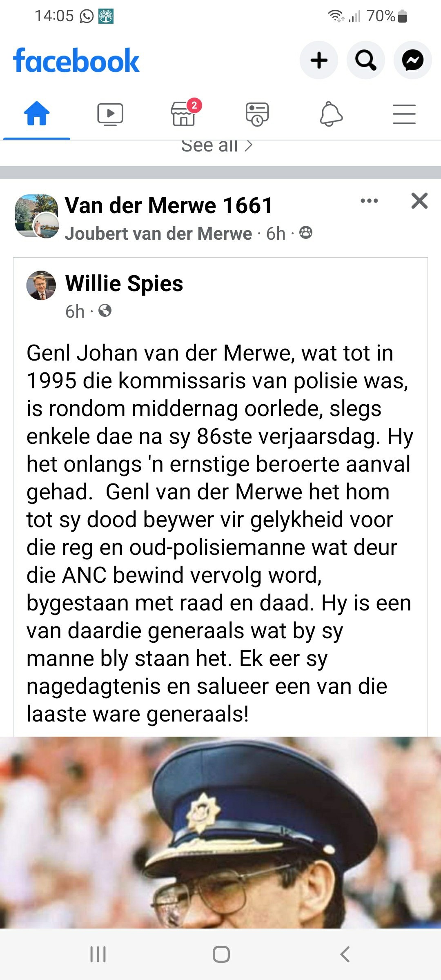
Task: Open the feeds tab icon
Action: pos(257,114)
